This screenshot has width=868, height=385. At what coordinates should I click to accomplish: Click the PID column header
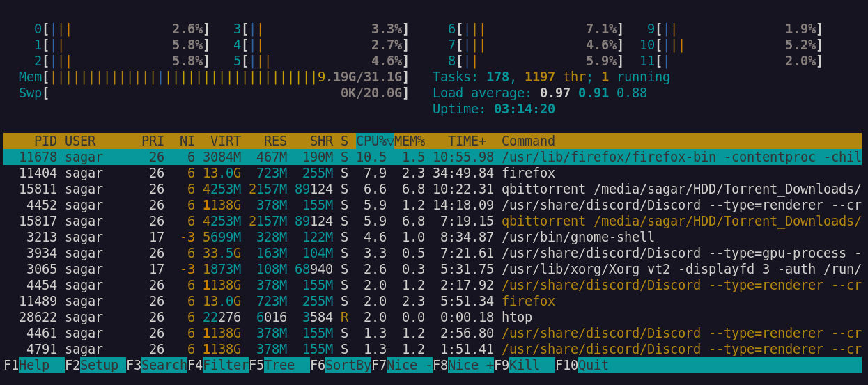[x=45, y=141]
